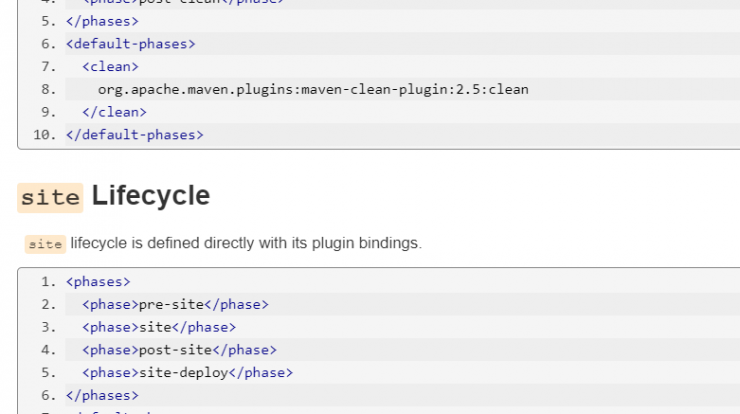Click the large 'site' code badge in heading
The height and width of the screenshot is (414, 740).
50,198
